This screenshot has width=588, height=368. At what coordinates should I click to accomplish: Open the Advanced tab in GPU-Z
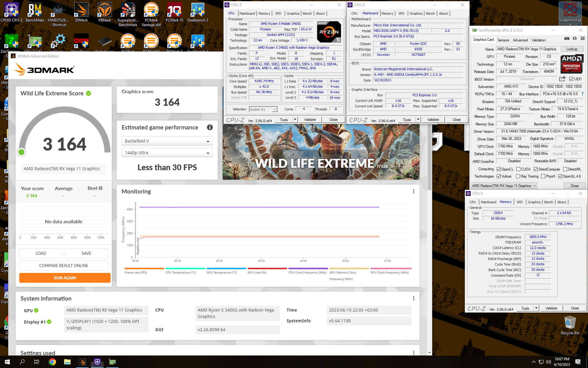pos(520,40)
